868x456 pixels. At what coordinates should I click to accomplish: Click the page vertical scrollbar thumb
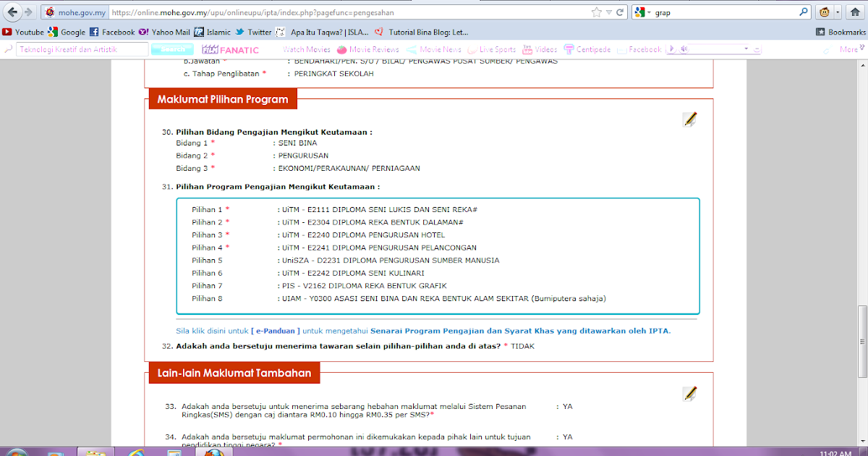[861, 342]
